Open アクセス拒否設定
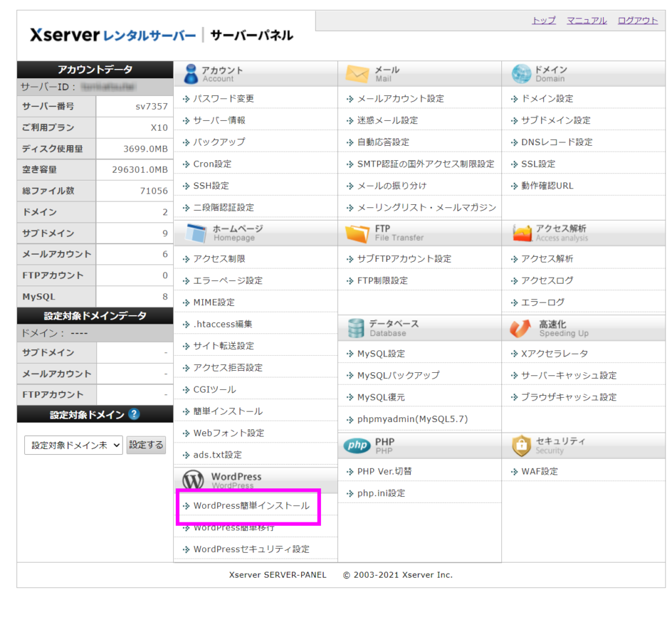This screenshot has width=672, height=617. coord(228,368)
